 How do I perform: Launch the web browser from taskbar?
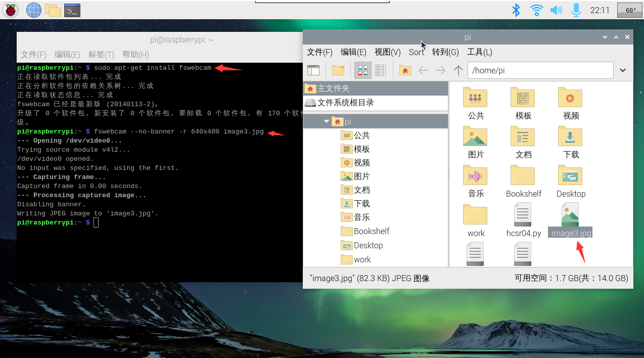34,10
